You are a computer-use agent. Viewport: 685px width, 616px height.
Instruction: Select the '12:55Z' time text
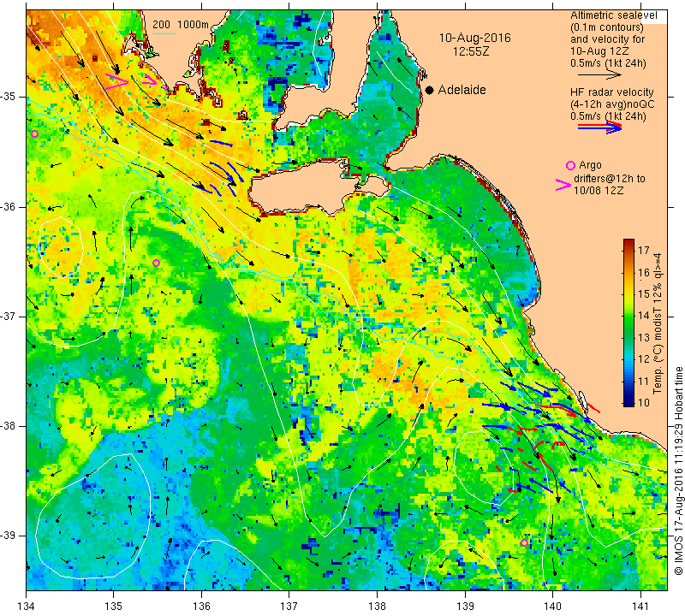click(x=471, y=51)
